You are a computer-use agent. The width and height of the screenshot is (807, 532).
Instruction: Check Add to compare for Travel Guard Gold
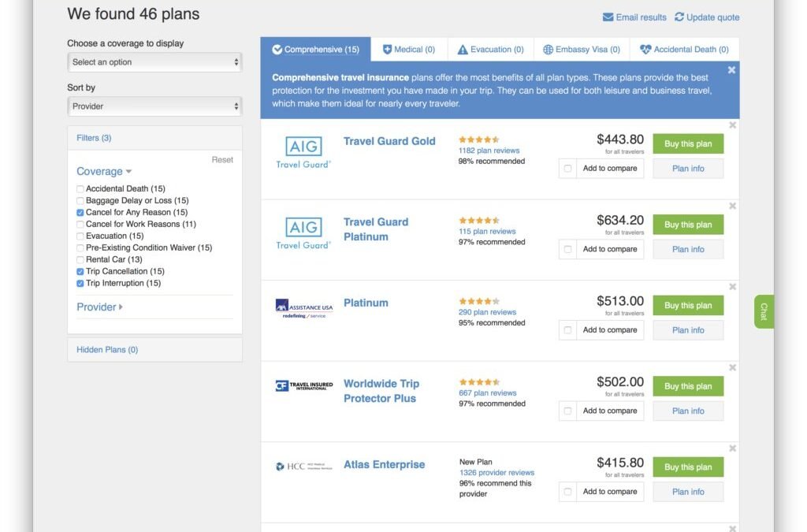[567, 168]
